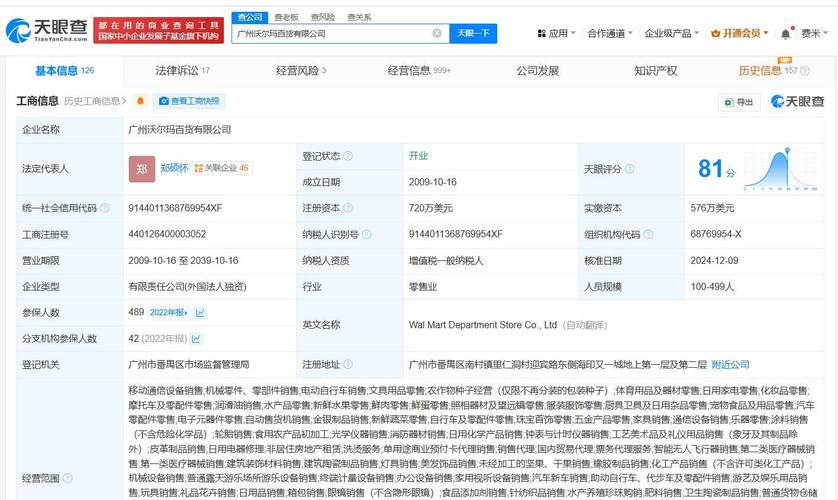The image size is (838, 500).
Task: Clear the search box with the X icon
Action: (x=437, y=33)
